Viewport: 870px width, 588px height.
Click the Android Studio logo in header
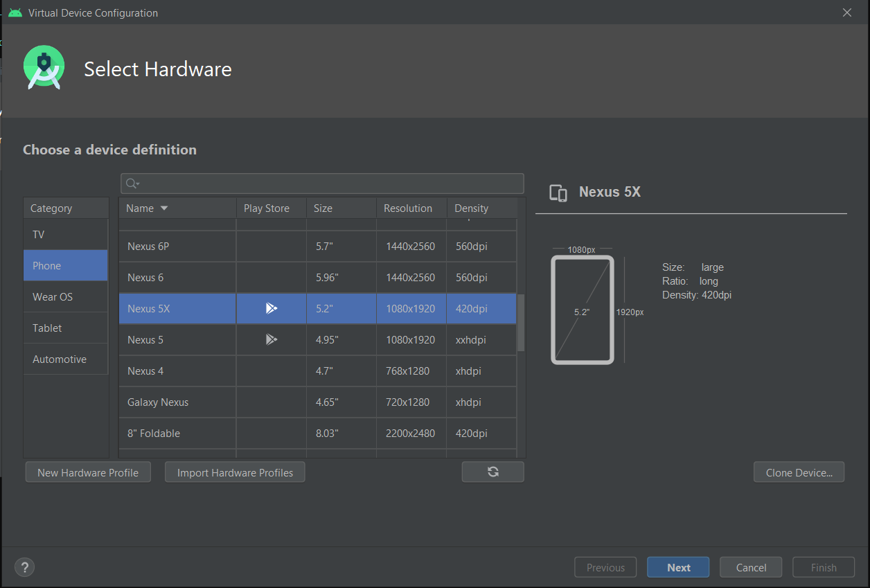(44, 68)
